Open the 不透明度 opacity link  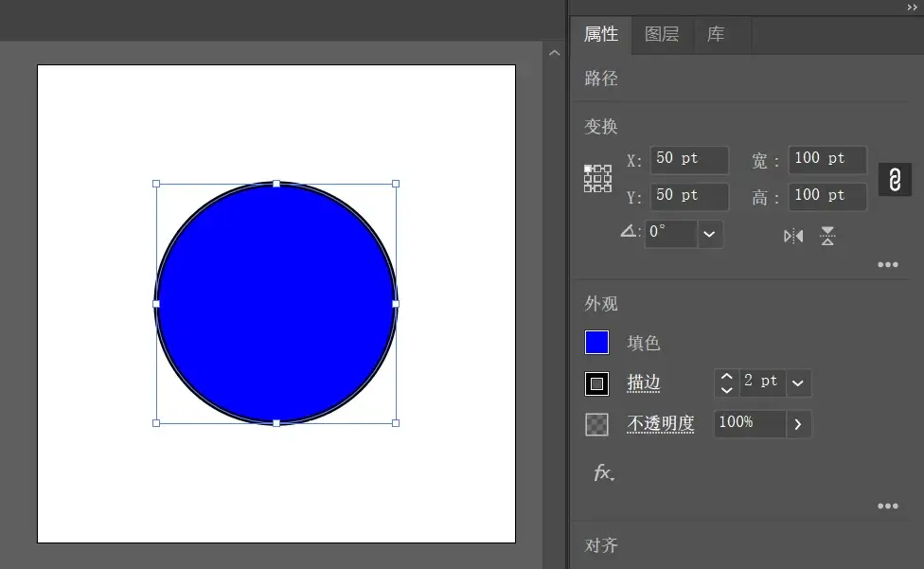click(660, 424)
